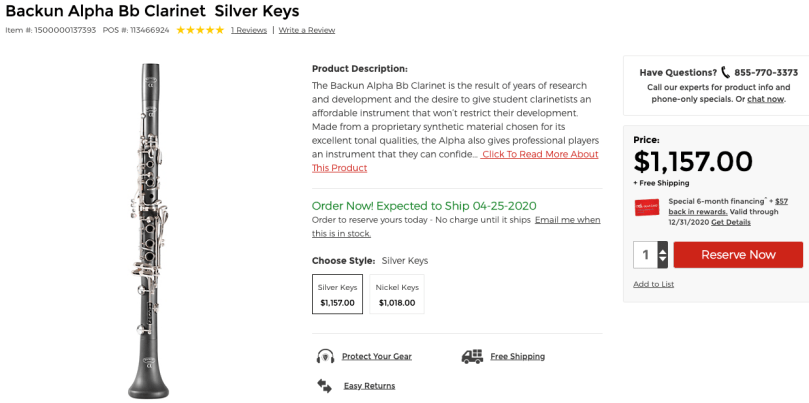Click the quantity input field

[x=645, y=255]
